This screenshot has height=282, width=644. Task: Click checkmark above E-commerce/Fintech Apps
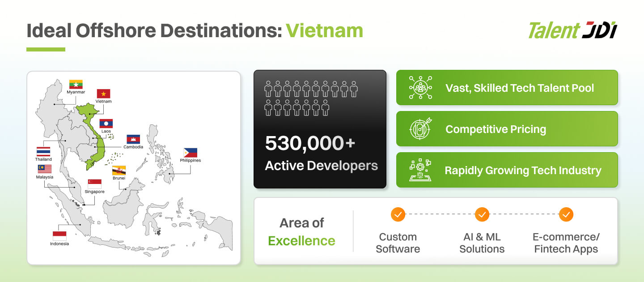566,214
